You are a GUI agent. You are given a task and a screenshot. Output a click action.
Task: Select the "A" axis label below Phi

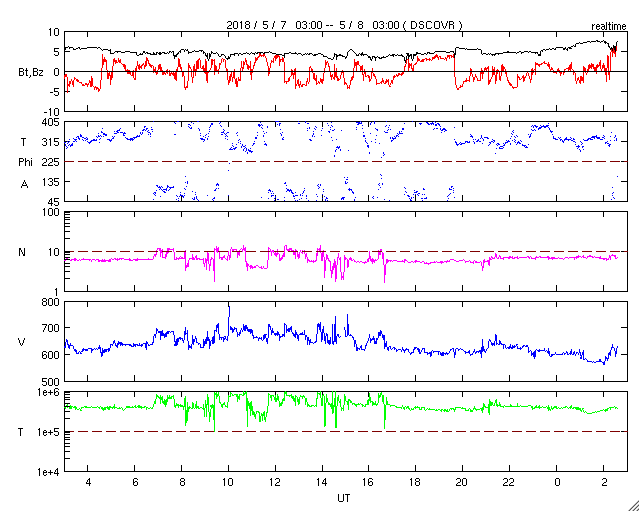[x=24, y=184]
